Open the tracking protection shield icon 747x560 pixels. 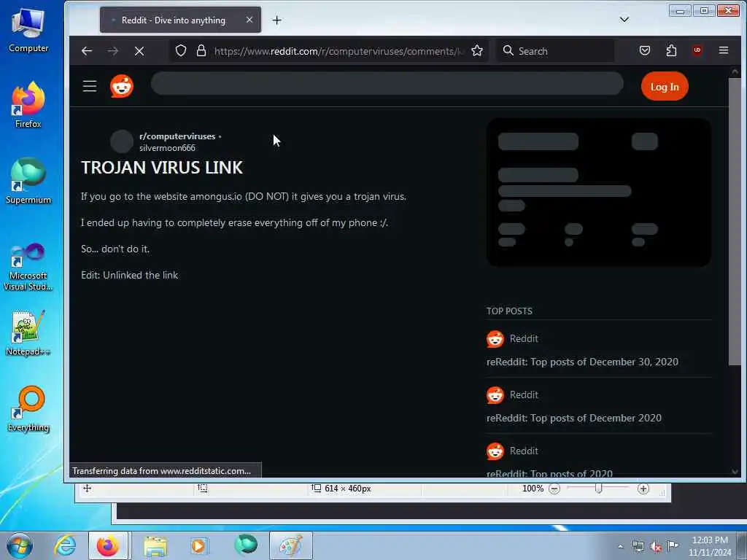(181, 51)
